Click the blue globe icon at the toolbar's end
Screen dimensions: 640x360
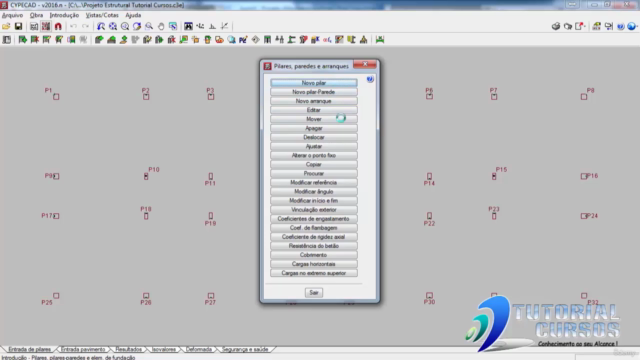point(632,26)
